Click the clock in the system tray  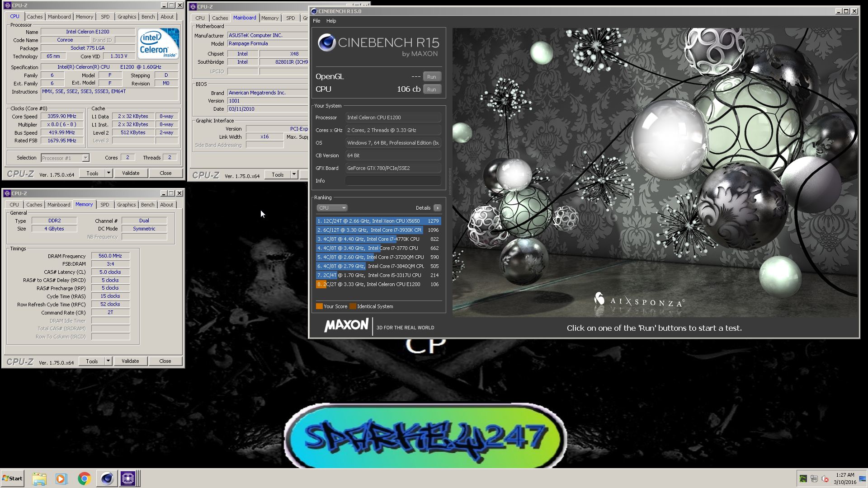click(x=845, y=479)
